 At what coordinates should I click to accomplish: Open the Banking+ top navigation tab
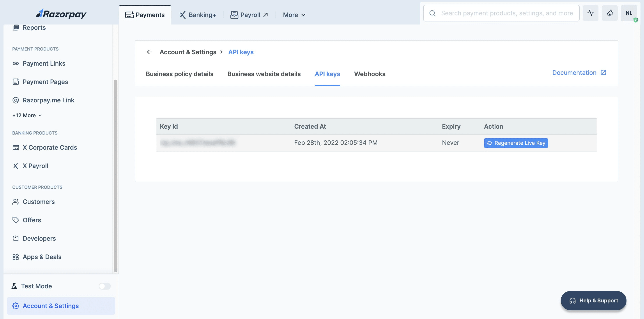point(198,15)
